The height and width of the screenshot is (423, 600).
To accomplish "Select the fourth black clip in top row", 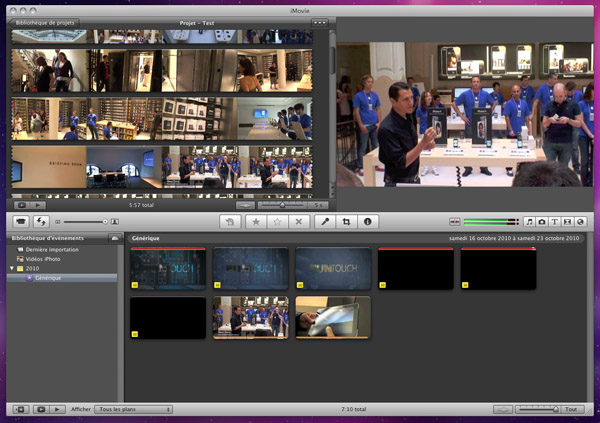I will coord(416,268).
